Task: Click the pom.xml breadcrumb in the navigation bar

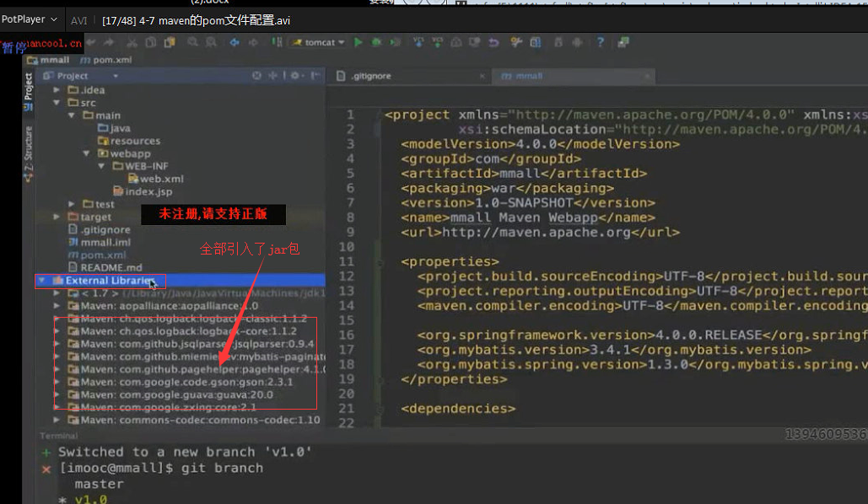Action: click(106, 60)
